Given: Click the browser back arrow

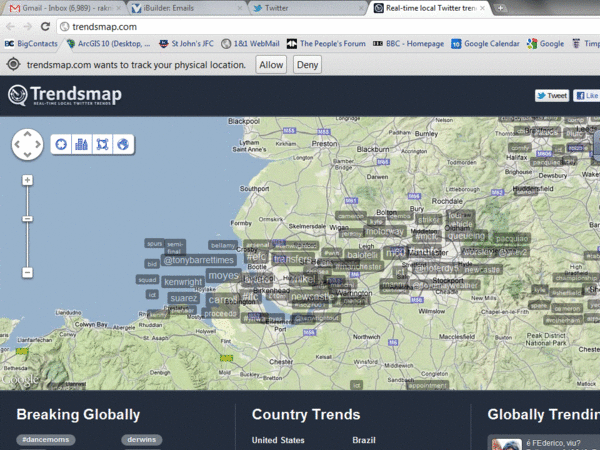Looking at the screenshot, I should 10,26.
